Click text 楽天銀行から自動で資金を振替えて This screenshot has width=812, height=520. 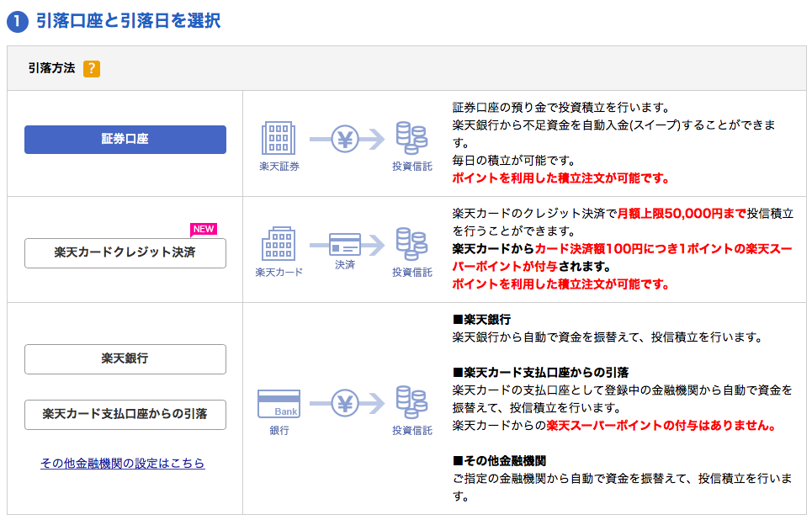coord(545,337)
